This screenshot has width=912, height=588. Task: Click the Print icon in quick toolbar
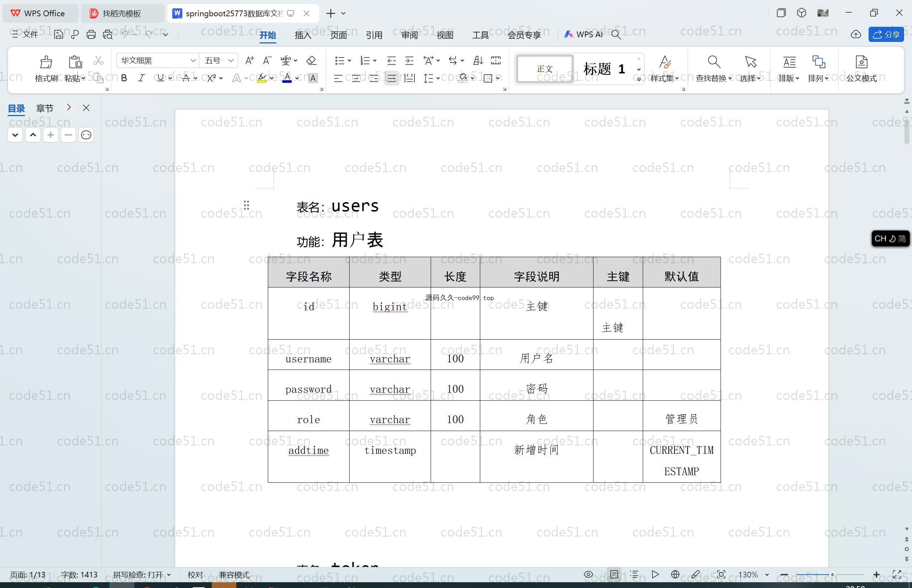91,35
